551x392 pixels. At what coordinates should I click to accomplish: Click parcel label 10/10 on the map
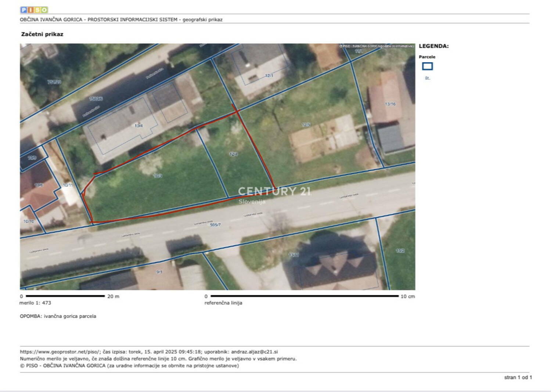pos(28,222)
